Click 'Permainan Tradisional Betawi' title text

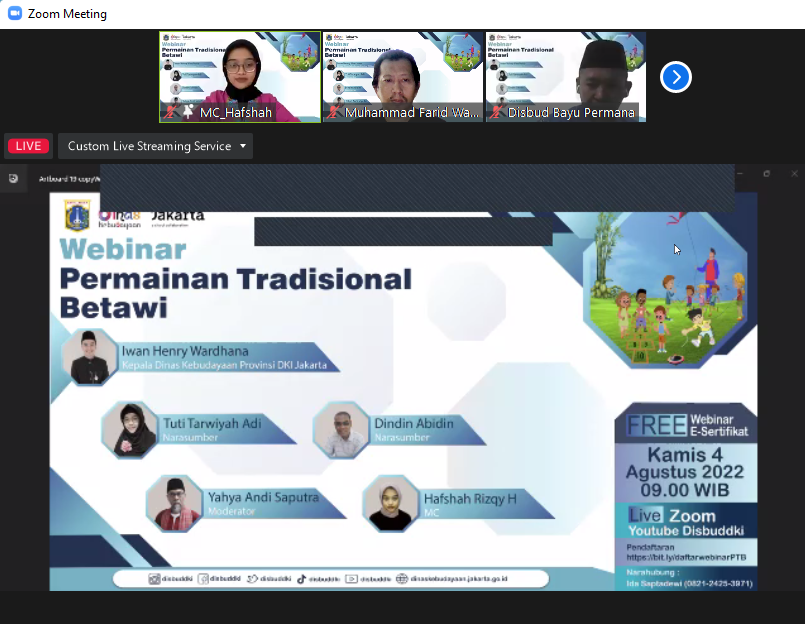[236, 293]
